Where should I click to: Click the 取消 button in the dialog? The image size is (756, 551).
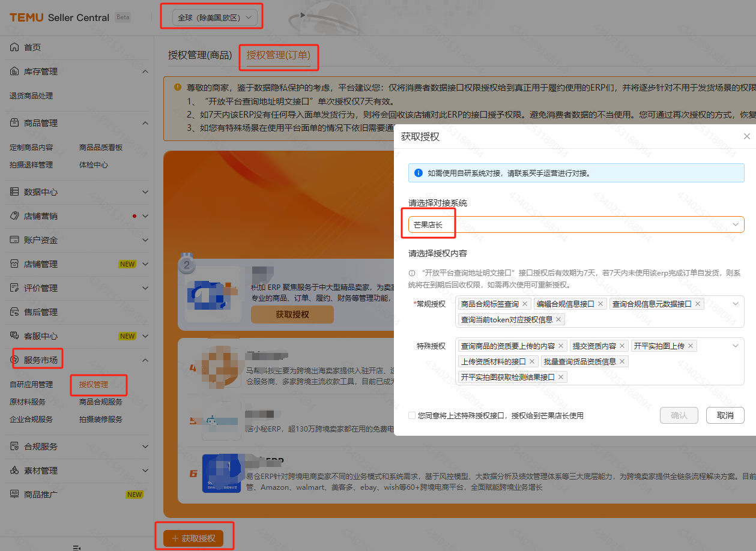pos(725,415)
